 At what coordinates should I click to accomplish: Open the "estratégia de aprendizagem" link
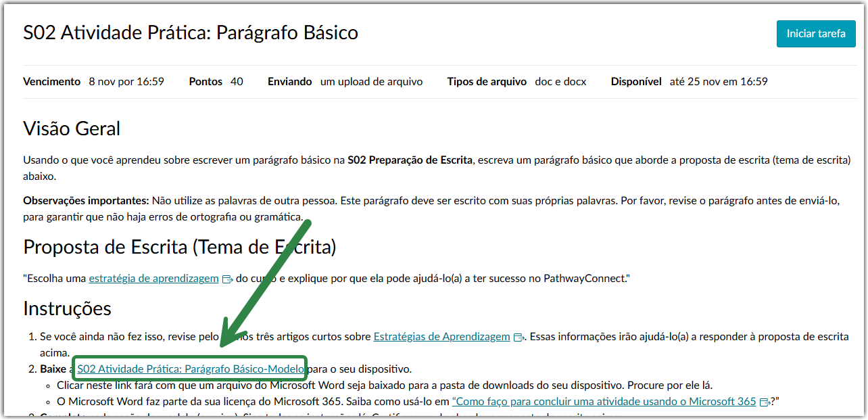point(153,278)
